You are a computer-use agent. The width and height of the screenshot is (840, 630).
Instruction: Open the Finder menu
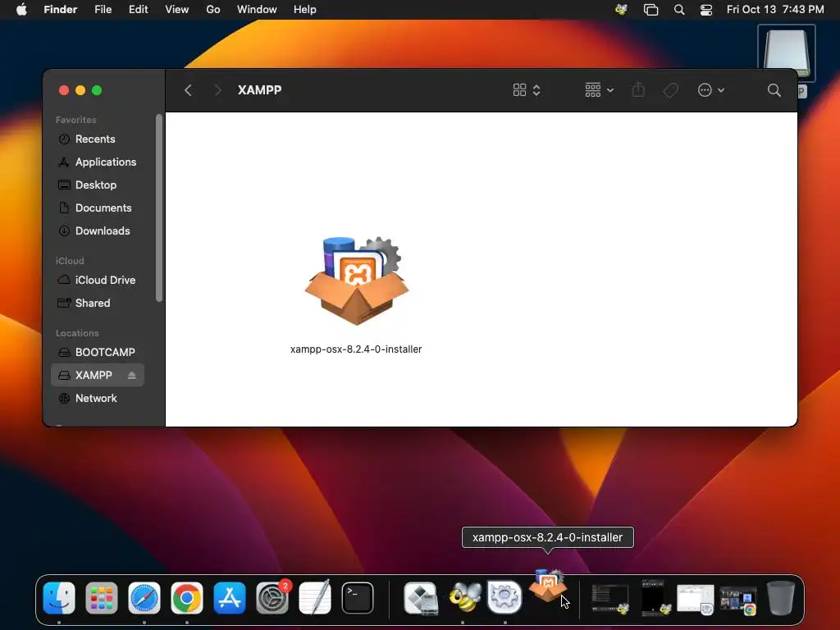pyautogui.click(x=60, y=10)
